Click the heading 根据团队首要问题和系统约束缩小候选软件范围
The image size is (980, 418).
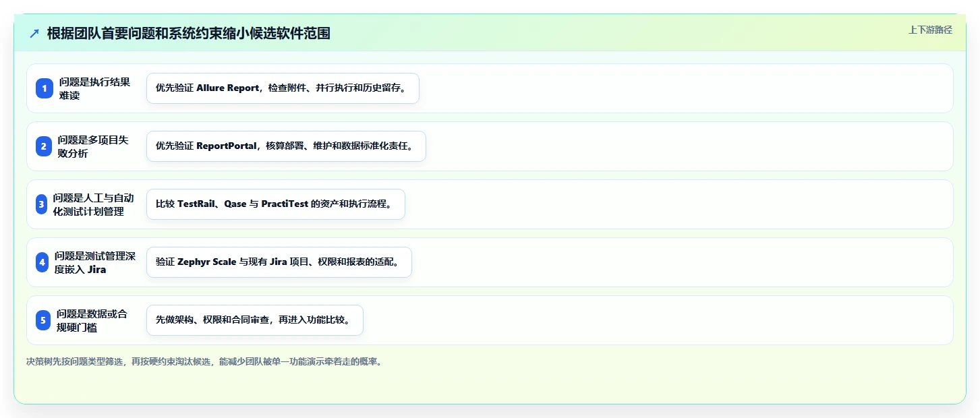coord(189,34)
